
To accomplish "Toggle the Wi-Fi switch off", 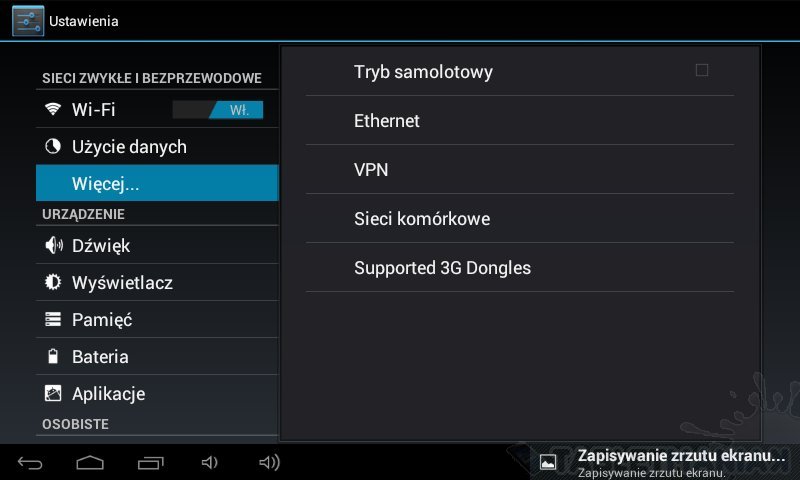I will [x=218, y=110].
